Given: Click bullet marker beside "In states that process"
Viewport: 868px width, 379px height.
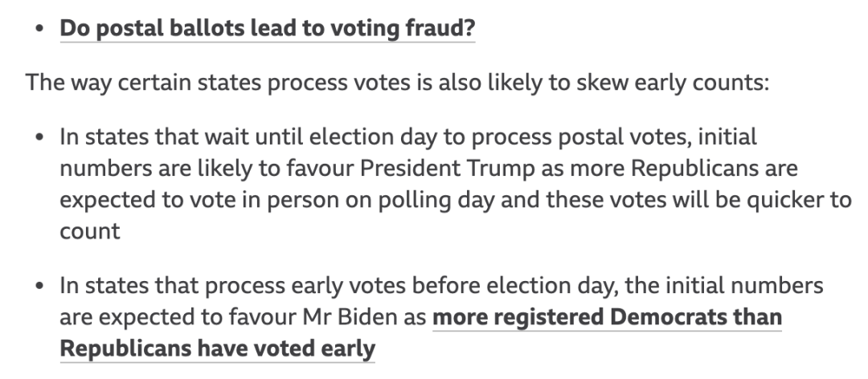Looking at the screenshot, I should pyautogui.click(x=39, y=286).
